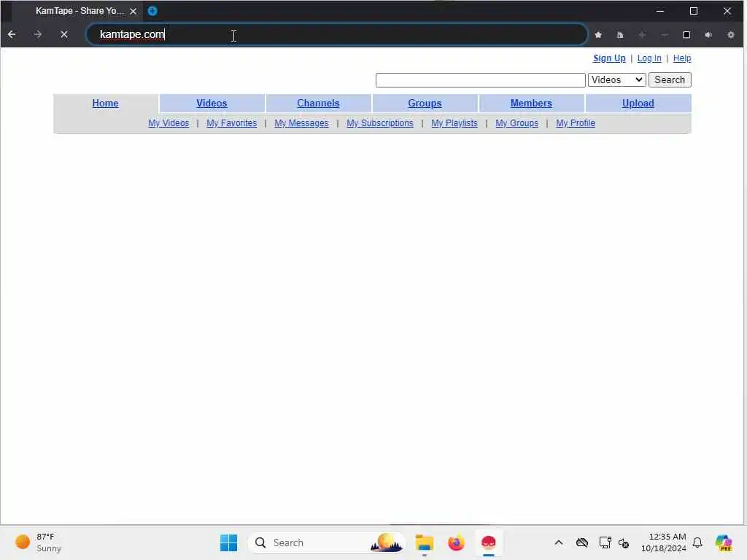747x560 pixels.
Task: Open File Explorer from the taskbar
Action: (424, 542)
